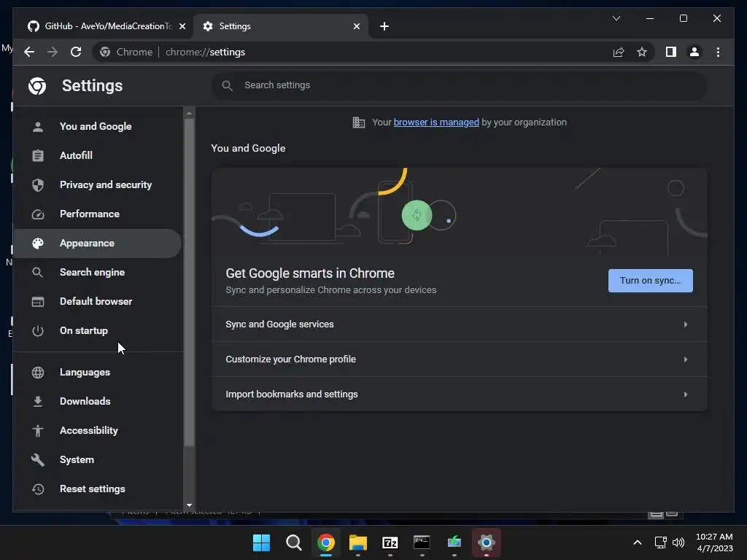This screenshot has width=747, height=560.
Task: Click the forward navigation arrow
Action: click(x=53, y=52)
